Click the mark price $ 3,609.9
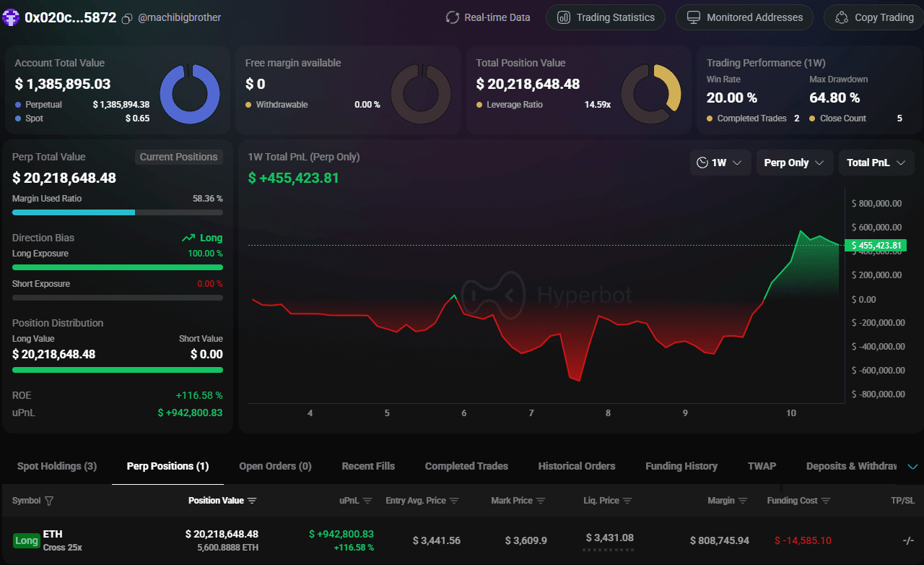 (526, 540)
